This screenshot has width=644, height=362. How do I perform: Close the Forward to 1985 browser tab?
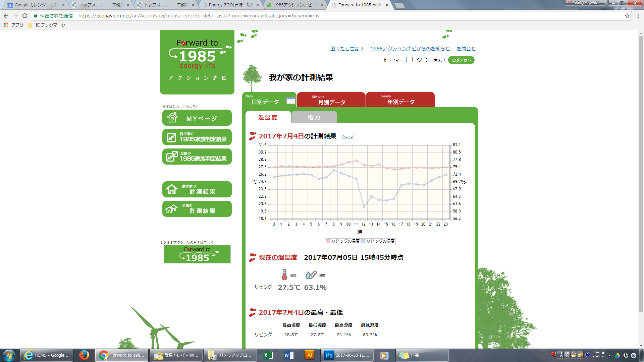coord(387,5)
